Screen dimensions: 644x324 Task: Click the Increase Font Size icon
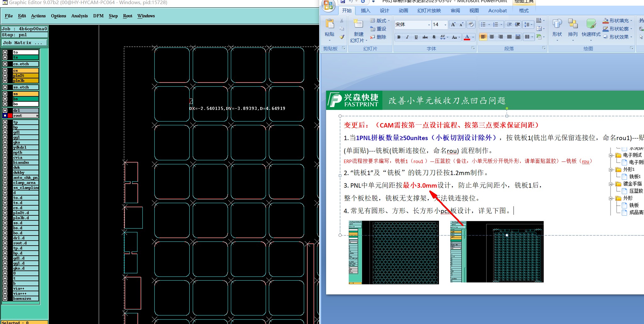point(453,25)
